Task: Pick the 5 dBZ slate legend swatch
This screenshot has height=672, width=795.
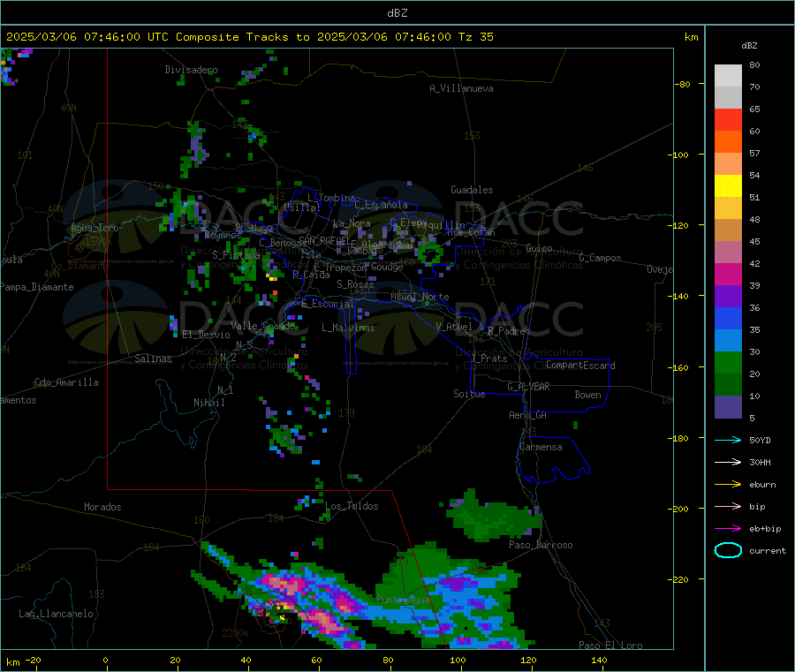Action: 728,407
